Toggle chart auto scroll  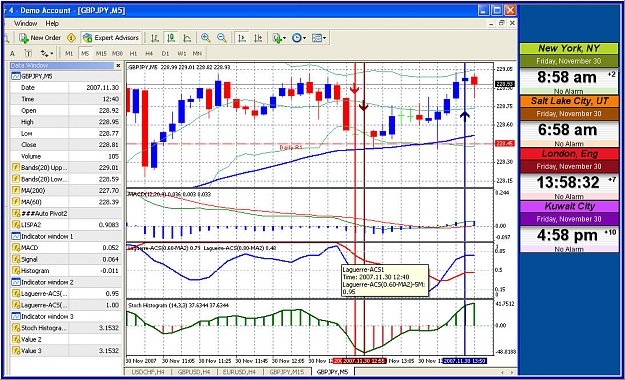click(242, 38)
